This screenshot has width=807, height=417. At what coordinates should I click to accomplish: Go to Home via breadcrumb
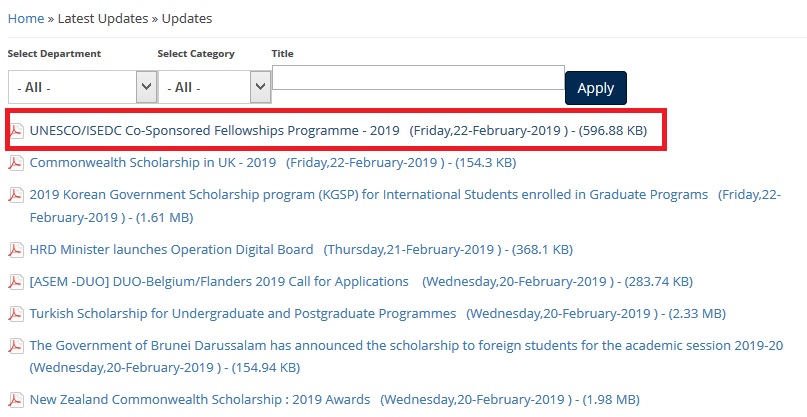(26, 18)
